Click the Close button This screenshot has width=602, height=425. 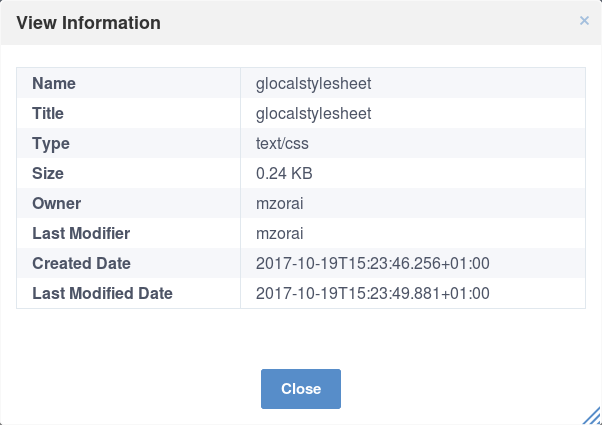(x=301, y=389)
